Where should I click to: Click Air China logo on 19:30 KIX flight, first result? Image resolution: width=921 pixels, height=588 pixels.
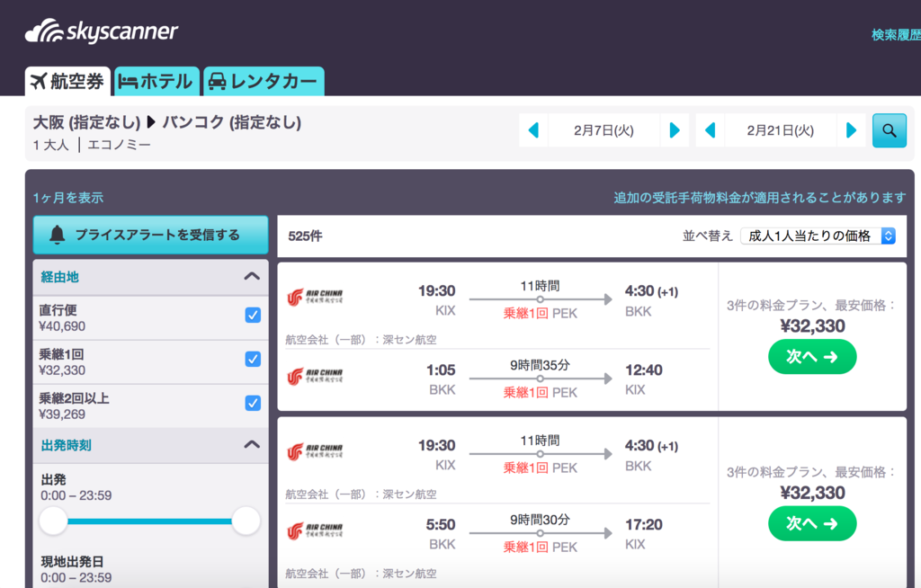tap(315, 297)
